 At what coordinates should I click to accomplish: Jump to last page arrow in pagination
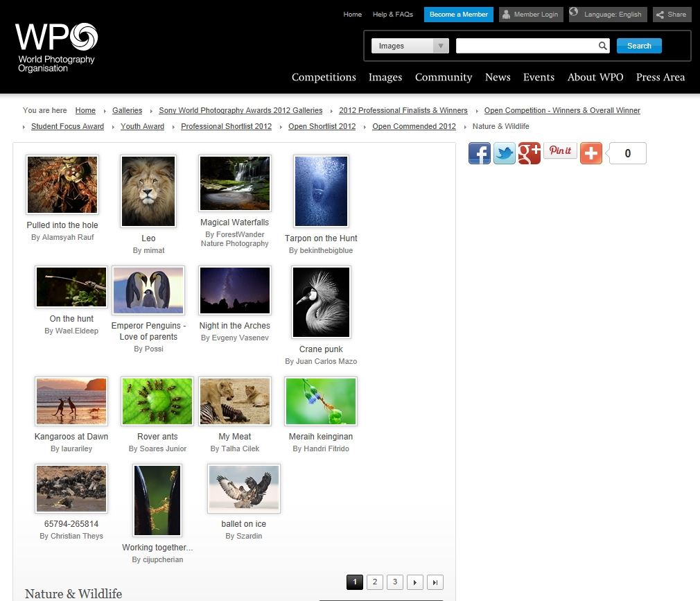[435, 582]
